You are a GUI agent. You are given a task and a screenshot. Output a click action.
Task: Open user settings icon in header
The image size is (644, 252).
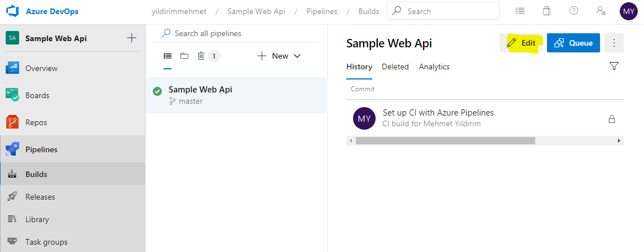click(x=601, y=11)
